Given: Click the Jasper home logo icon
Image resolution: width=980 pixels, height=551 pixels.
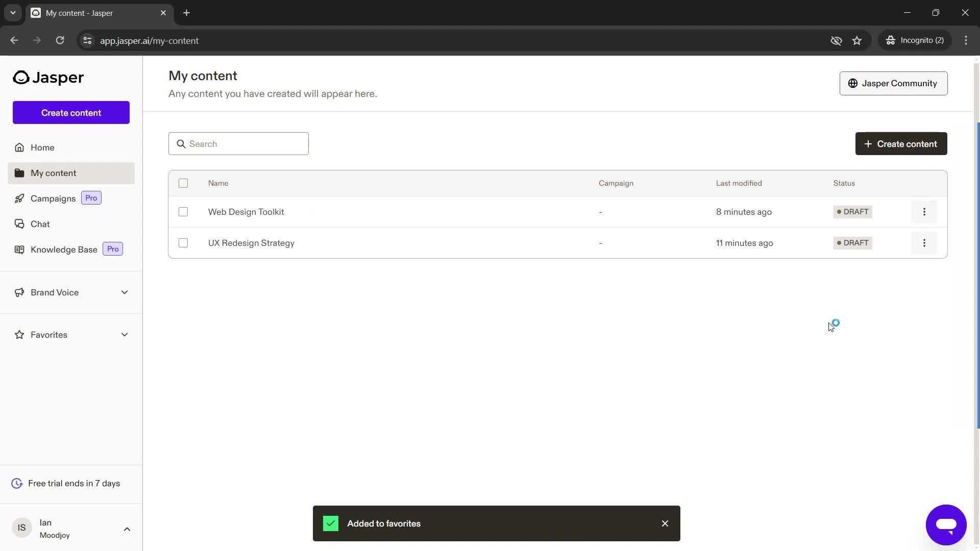Looking at the screenshot, I should point(20,78).
